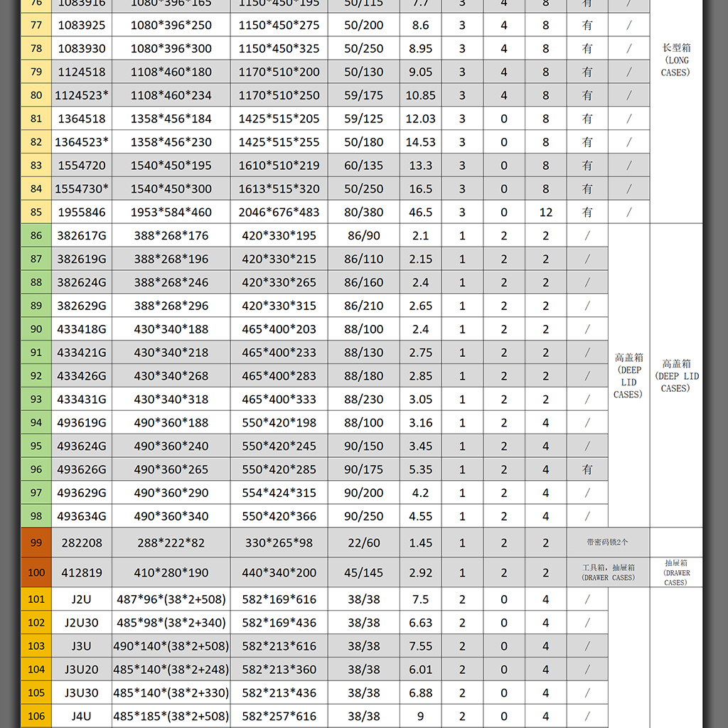Click the 1124523* model cell

pyautogui.click(x=82, y=95)
